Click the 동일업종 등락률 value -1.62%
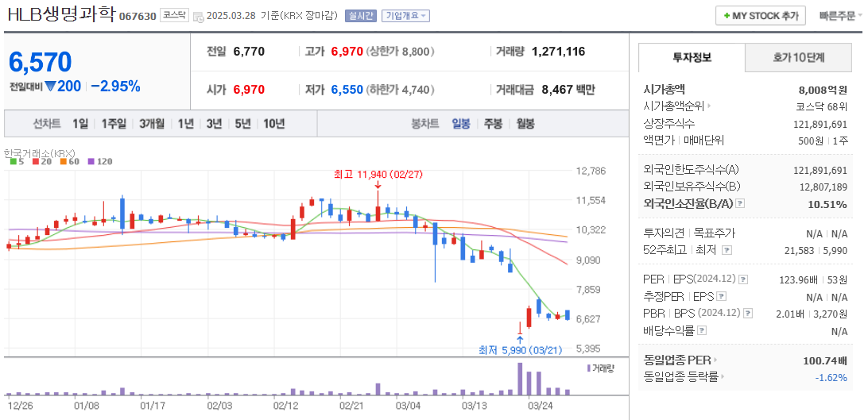The width and height of the screenshot is (868, 420). (x=831, y=377)
